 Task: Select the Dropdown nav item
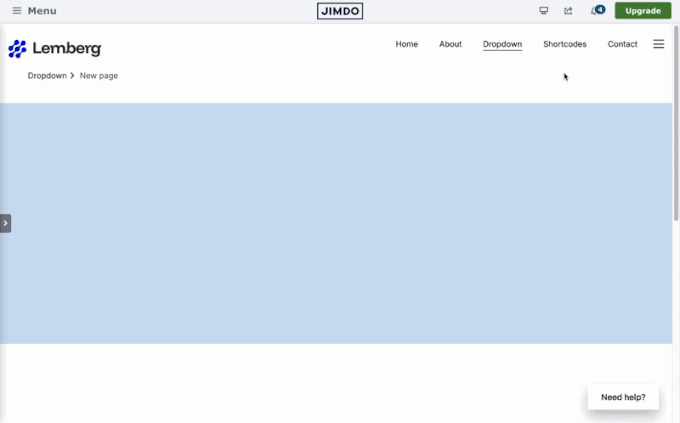[x=502, y=44]
